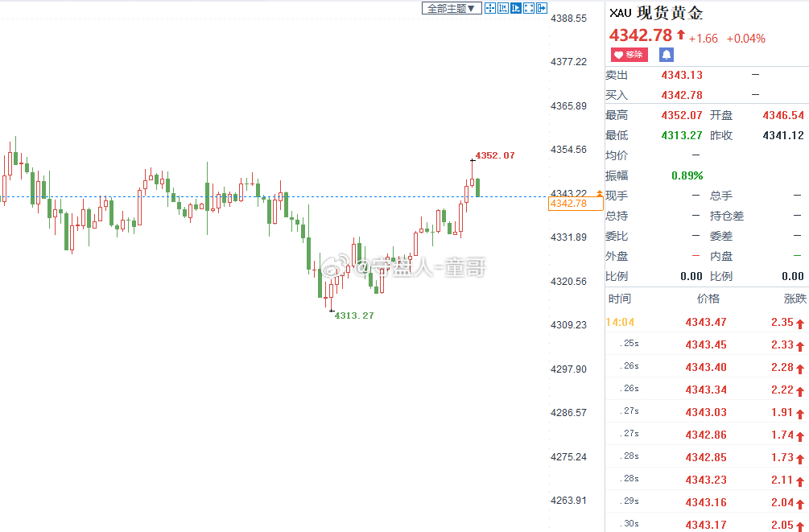Viewport: 809px width, 532px height.
Task: Open the 全部主题 theme dropdown
Action: click(x=452, y=8)
